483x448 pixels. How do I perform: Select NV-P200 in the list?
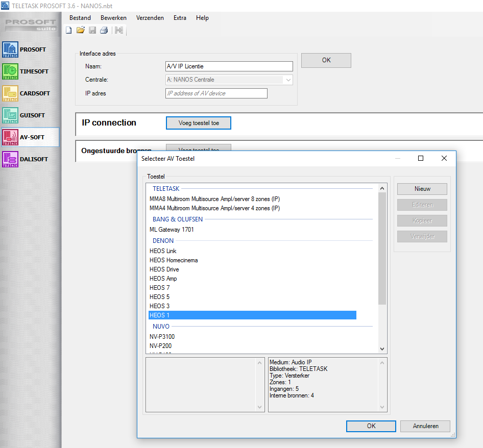pos(160,346)
